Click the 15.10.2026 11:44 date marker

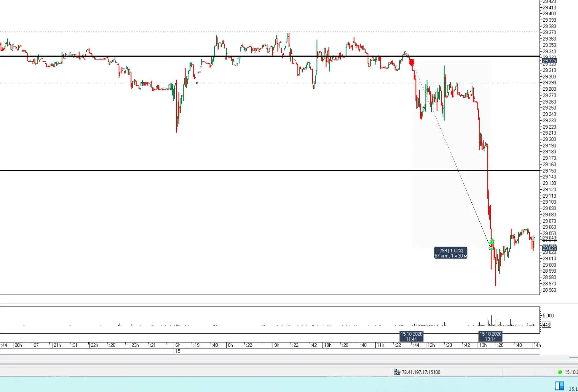click(411, 336)
